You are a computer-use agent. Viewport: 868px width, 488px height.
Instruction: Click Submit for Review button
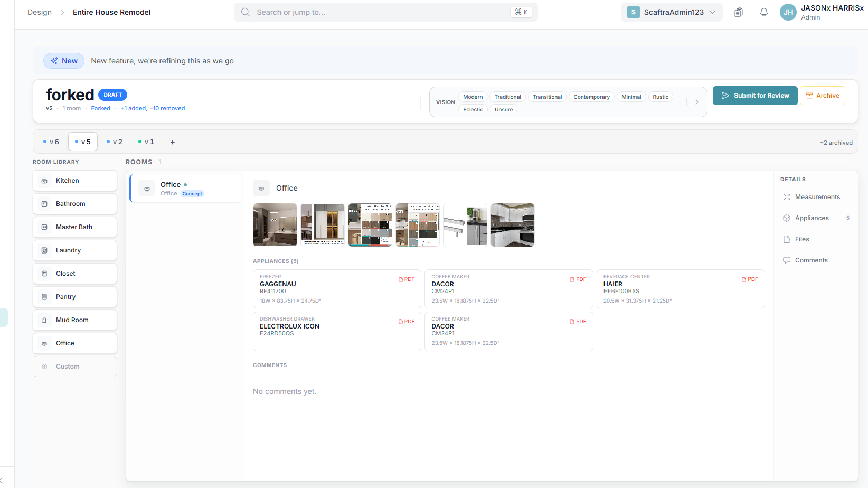coord(755,96)
